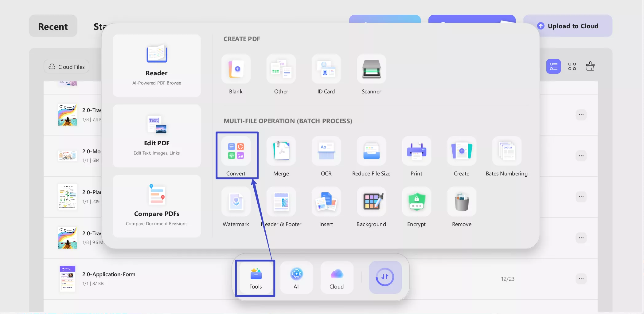Open the Compare PDFs card
644x314 pixels.
157,206
